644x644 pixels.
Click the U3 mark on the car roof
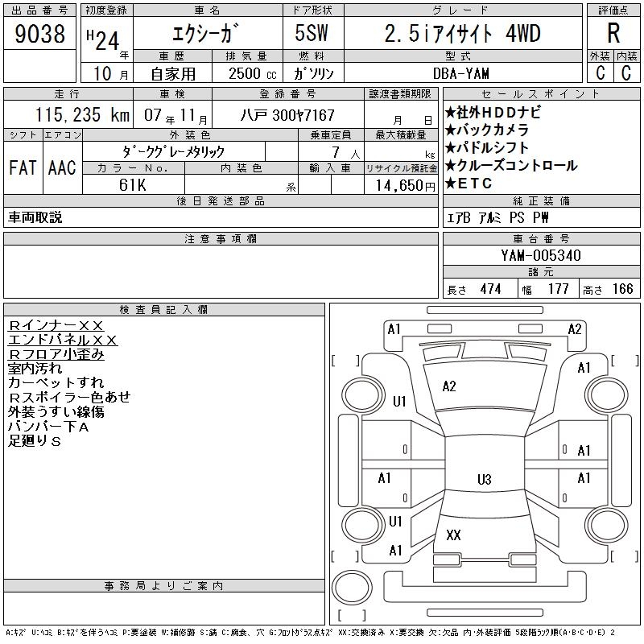tap(483, 480)
